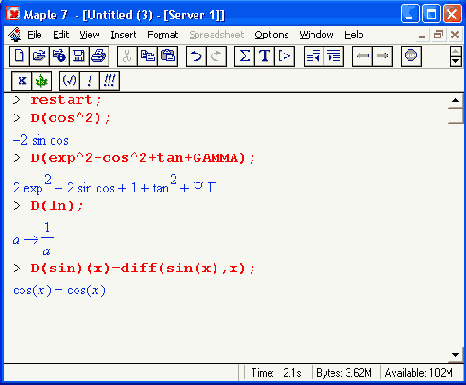The image size is (466, 385).
Task: Click the 'D(sin)(x)-diff(sin(x),x);' command
Action: (142, 268)
